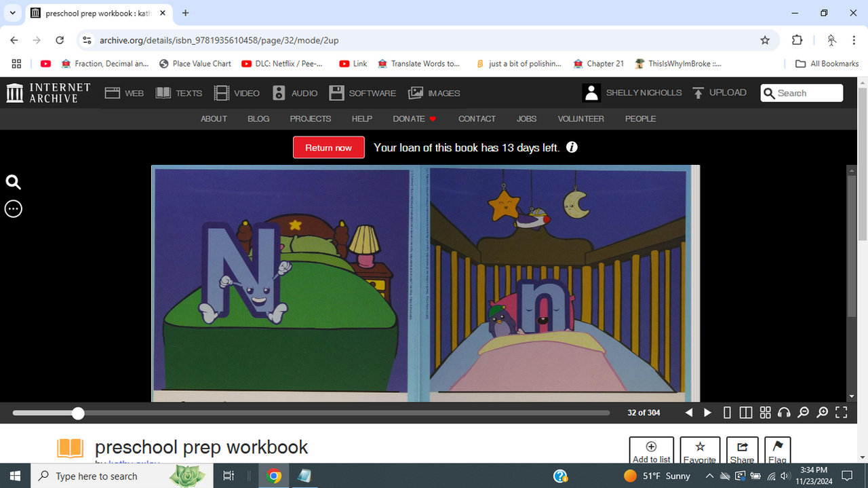Open the WEB media section
This screenshot has width=868, height=488.
point(124,93)
